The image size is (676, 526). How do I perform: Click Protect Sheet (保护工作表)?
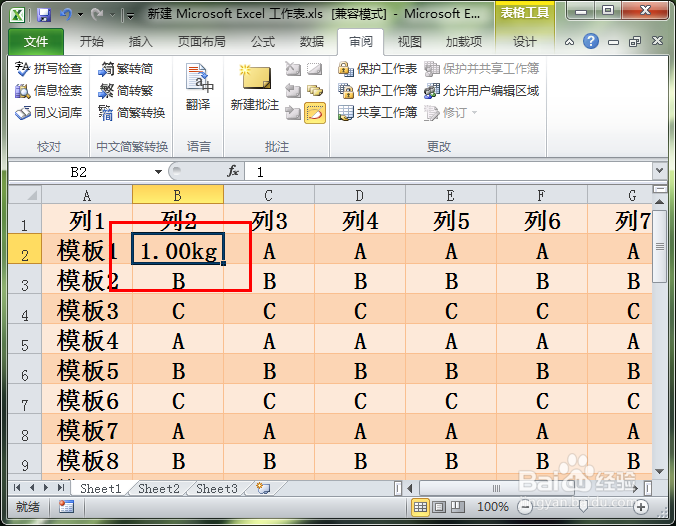pyautogui.click(x=377, y=69)
